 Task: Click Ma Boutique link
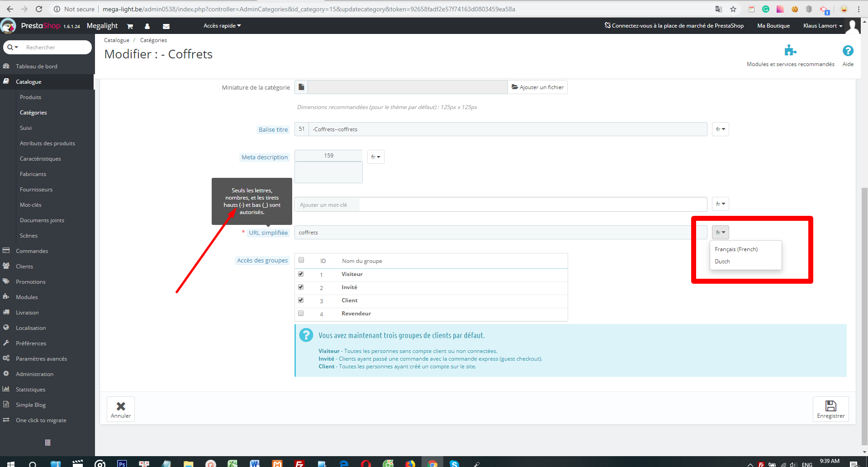click(x=773, y=26)
